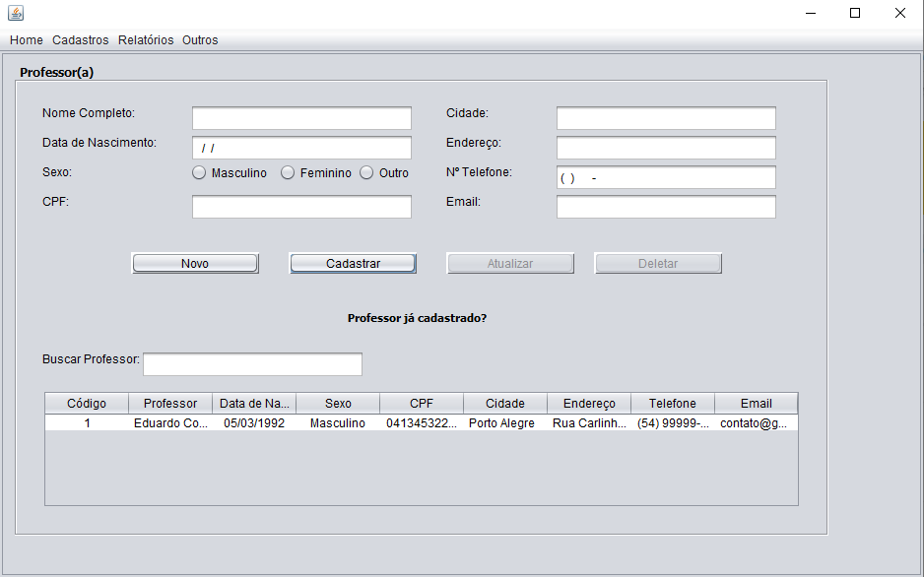Select the Outro radio button
924x577 pixels.
coord(366,172)
